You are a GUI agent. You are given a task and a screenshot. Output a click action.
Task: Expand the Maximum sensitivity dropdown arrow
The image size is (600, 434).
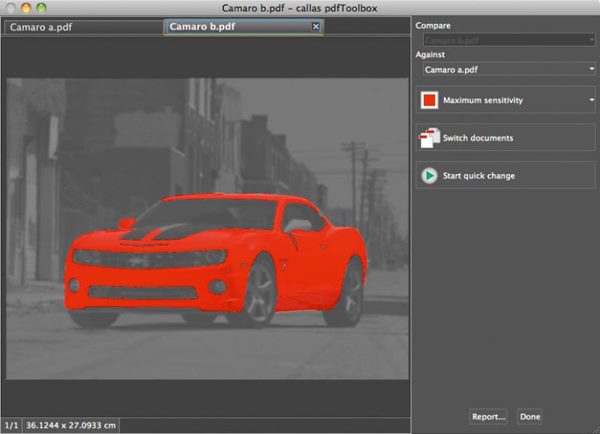click(591, 100)
